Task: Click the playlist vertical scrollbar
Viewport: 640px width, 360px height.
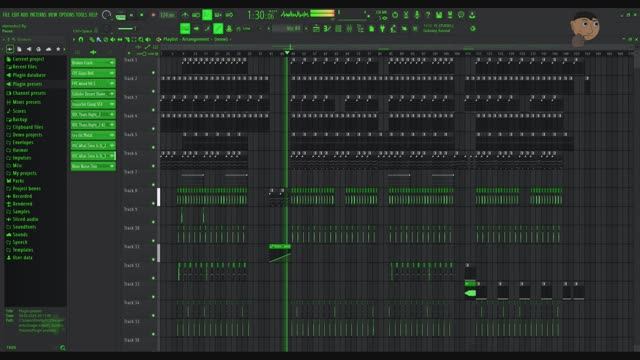Action: (636, 200)
